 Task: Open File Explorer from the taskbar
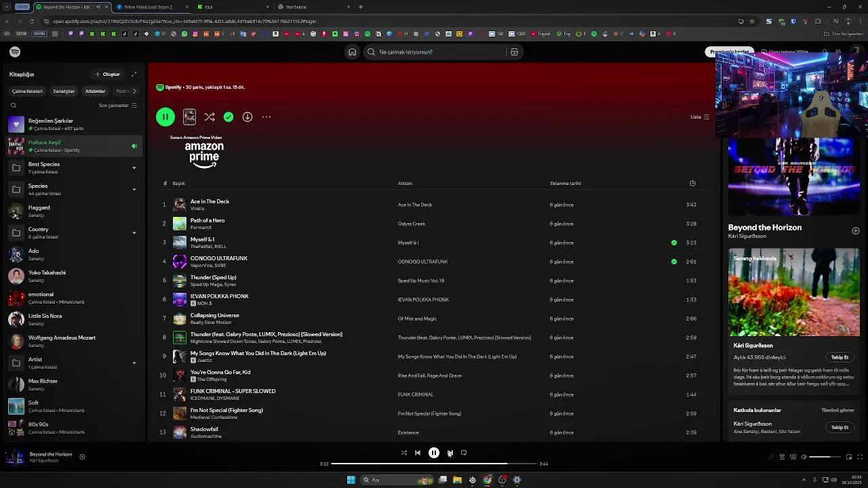coord(457,480)
